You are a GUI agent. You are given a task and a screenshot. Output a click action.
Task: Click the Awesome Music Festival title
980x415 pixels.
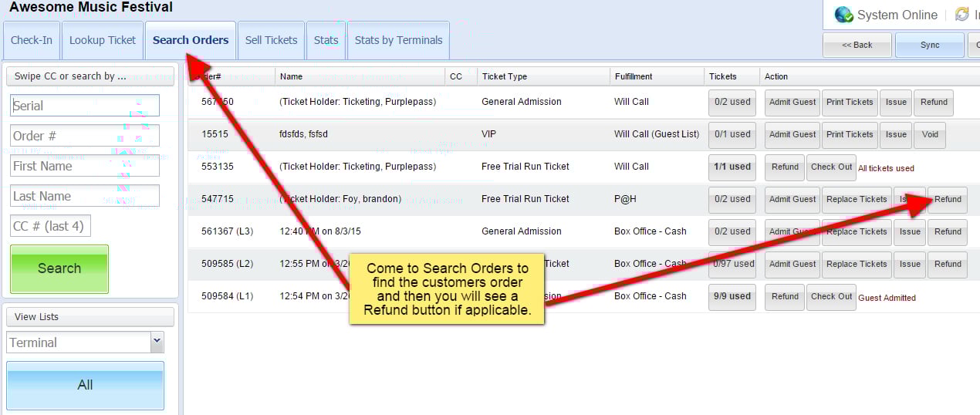pyautogui.click(x=91, y=8)
